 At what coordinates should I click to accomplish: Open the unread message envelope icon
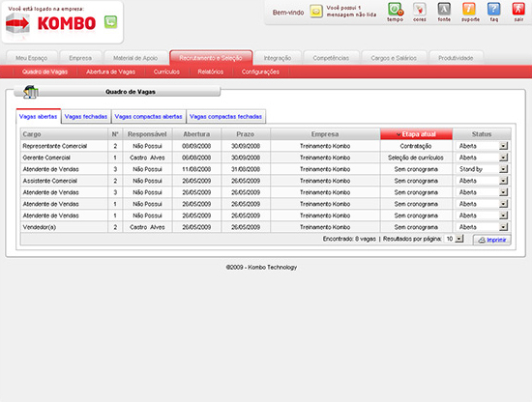pyautogui.click(x=316, y=12)
